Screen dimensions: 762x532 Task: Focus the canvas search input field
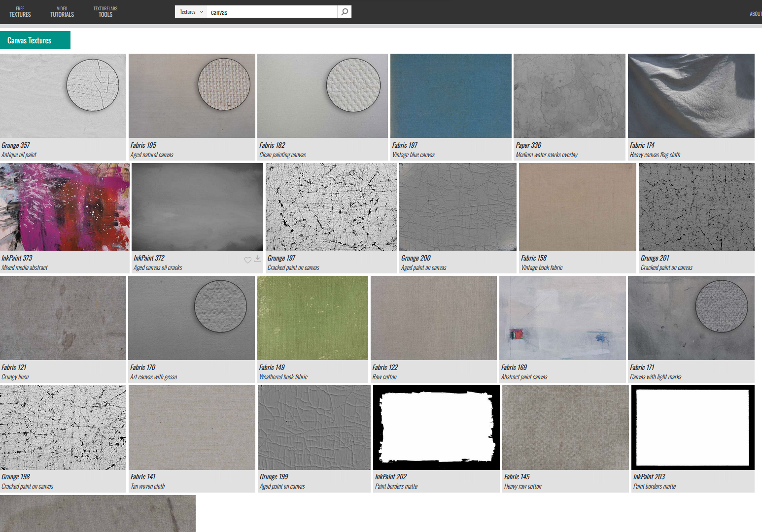point(273,12)
